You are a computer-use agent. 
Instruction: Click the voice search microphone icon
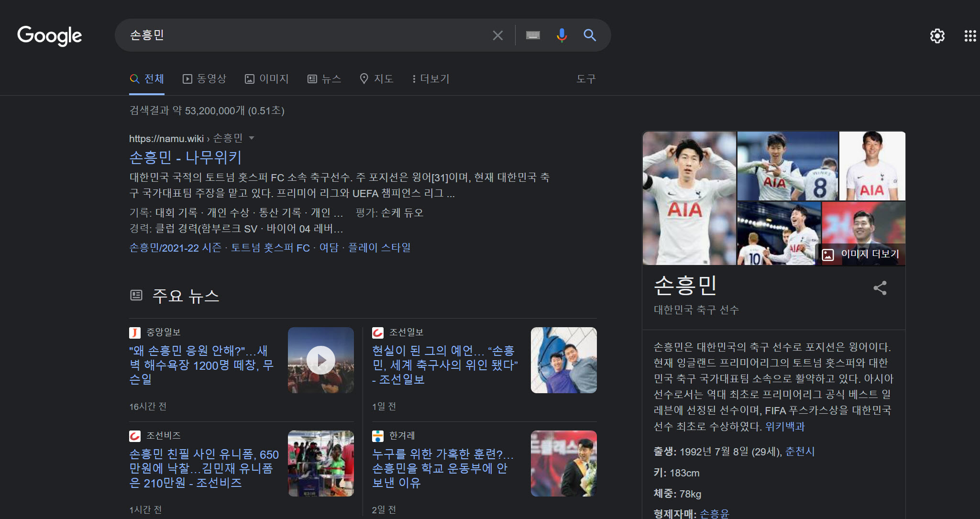click(562, 35)
